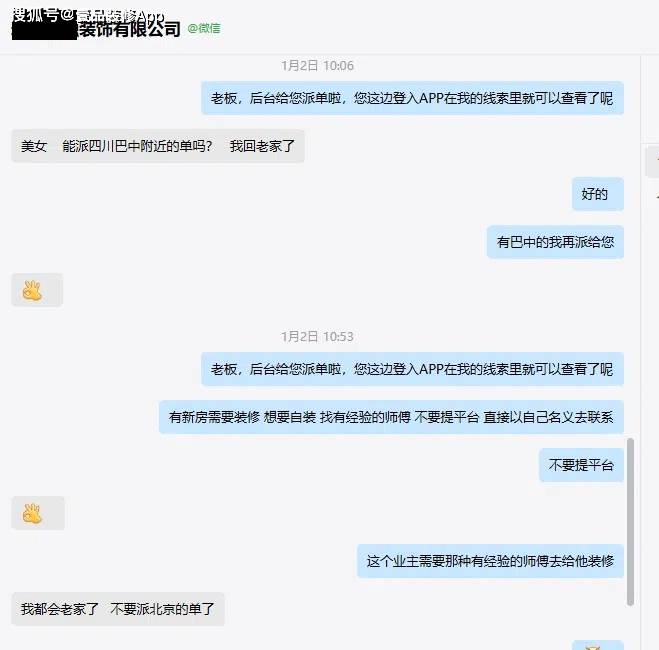Click the second OK hand emoji message
The image size is (659, 650).
pos(38,513)
